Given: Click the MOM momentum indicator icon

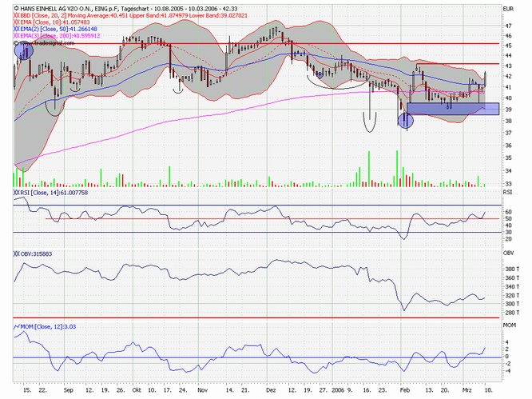Looking at the screenshot, I should (17, 326).
